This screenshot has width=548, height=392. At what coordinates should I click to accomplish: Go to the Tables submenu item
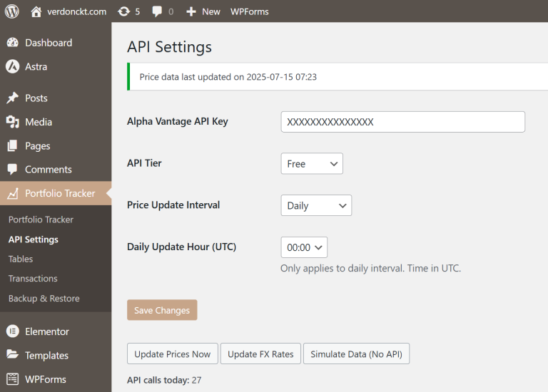(21, 259)
